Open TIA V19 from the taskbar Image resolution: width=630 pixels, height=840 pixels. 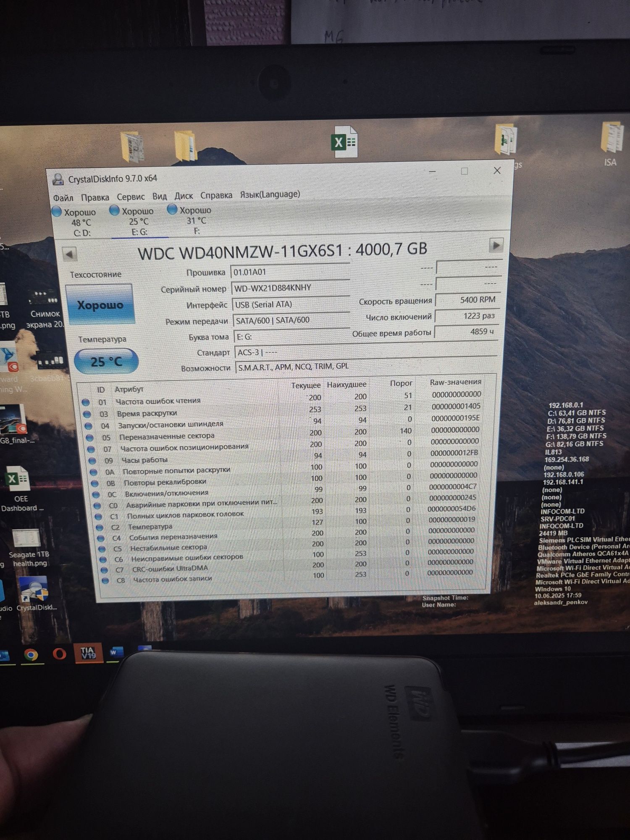[88, 653]
